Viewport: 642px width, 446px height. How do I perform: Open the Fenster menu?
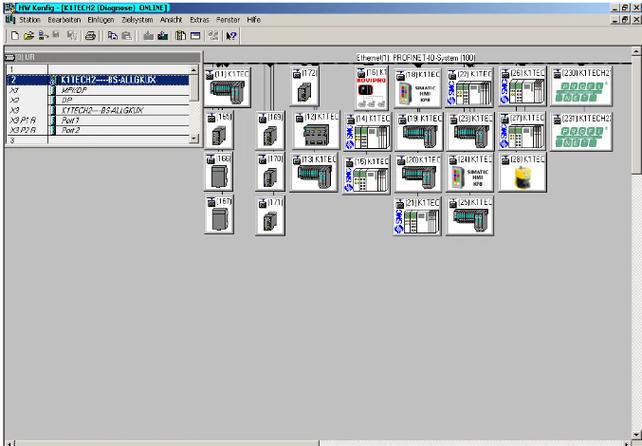tap(228, 20)
